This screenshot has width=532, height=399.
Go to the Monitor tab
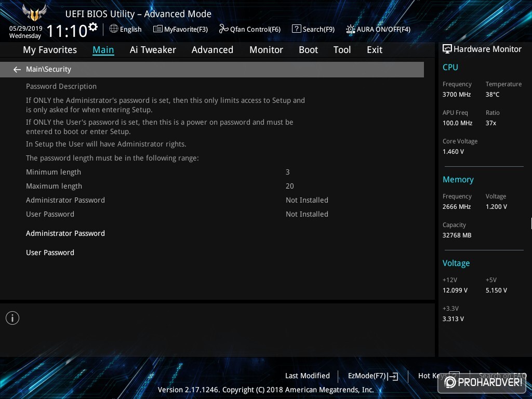(266, 50)
